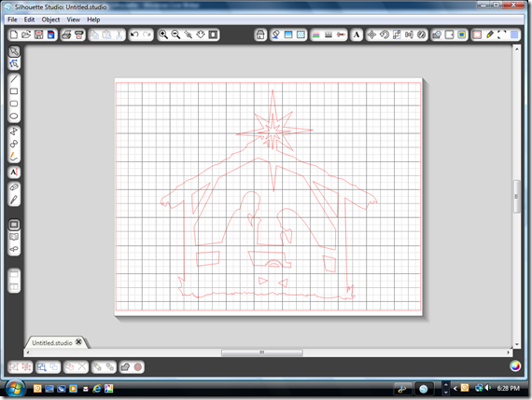This screenshot has width=532, height=400.
Task: Open the fill color paint bucket panel
Action: (x=276, y=34)
